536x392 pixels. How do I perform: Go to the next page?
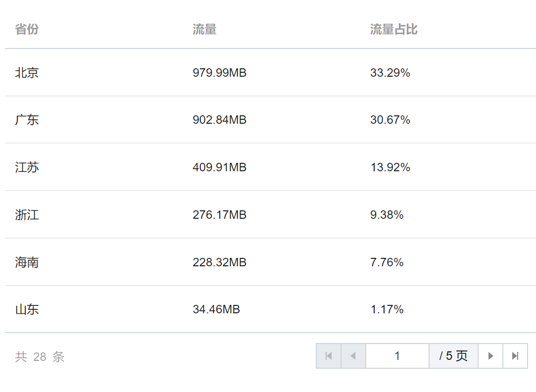click(x=490, y=356)
